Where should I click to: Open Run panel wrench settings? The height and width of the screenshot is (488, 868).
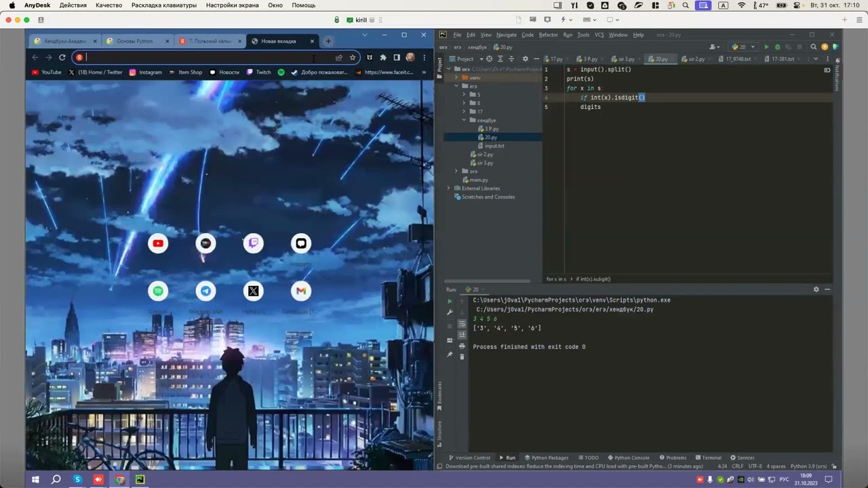[x=450, y=312]
